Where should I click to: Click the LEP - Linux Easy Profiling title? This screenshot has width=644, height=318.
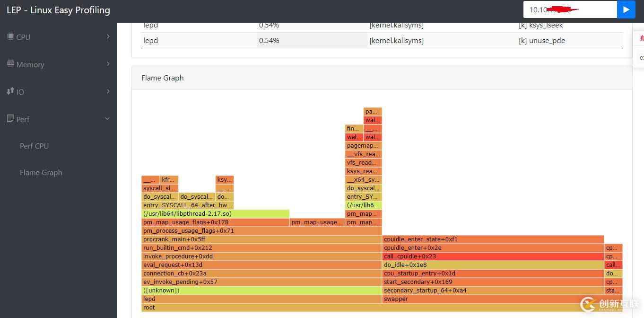click(58, 10)
